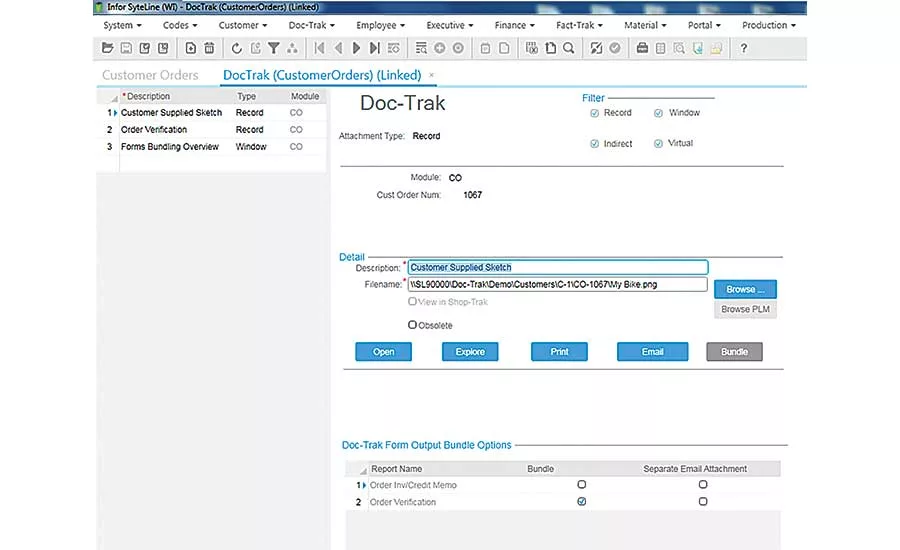
Task: Uncheck Bundle for Order Verification report
Action: click(581, 501)
